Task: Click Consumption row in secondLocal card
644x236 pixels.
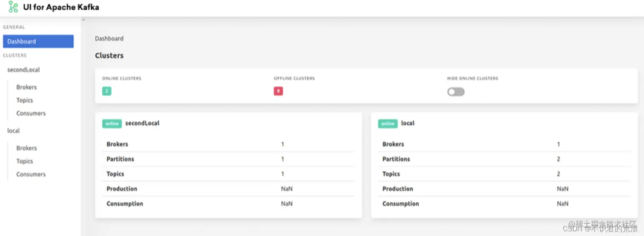Action: [x=228, y=204]
